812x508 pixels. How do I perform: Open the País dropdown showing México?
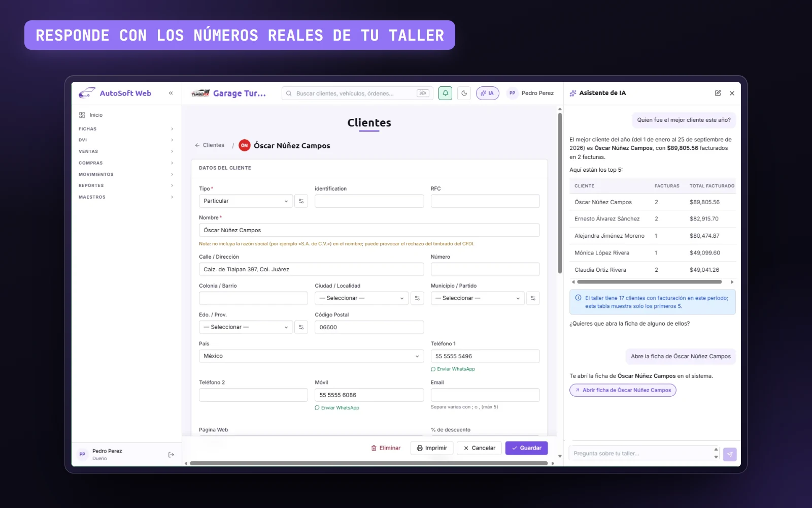pos(311,356)
